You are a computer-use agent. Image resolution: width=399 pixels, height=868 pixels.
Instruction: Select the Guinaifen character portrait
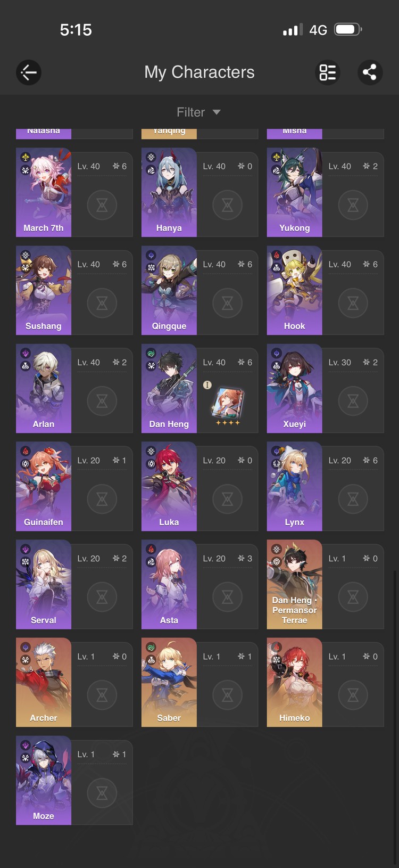43,486
